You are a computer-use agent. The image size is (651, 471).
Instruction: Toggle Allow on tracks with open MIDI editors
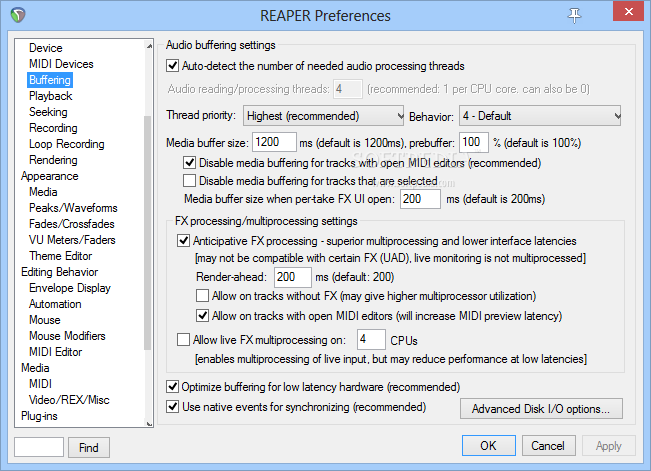(x=203, y=316)
